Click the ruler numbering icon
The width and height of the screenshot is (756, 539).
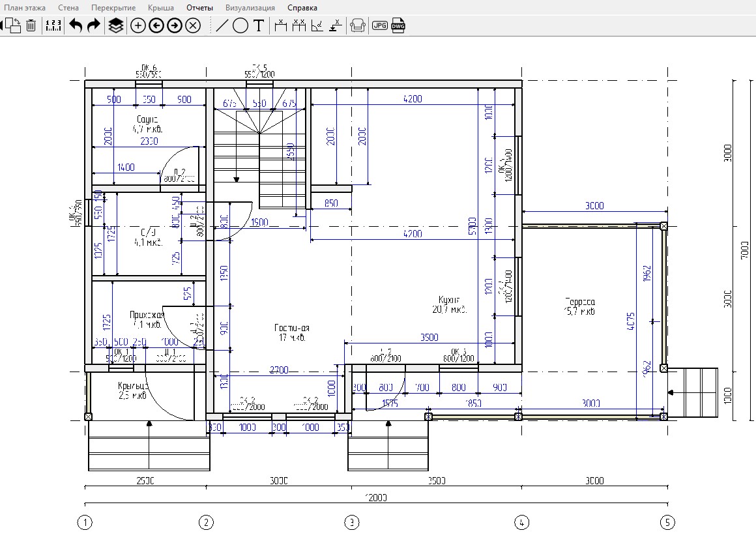pos(53,25)
